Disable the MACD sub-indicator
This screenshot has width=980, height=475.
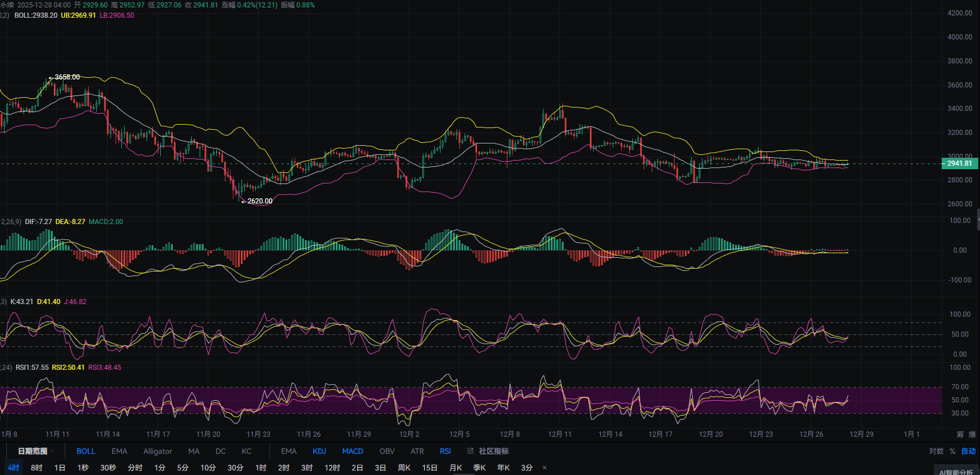(x=352, y=451)
